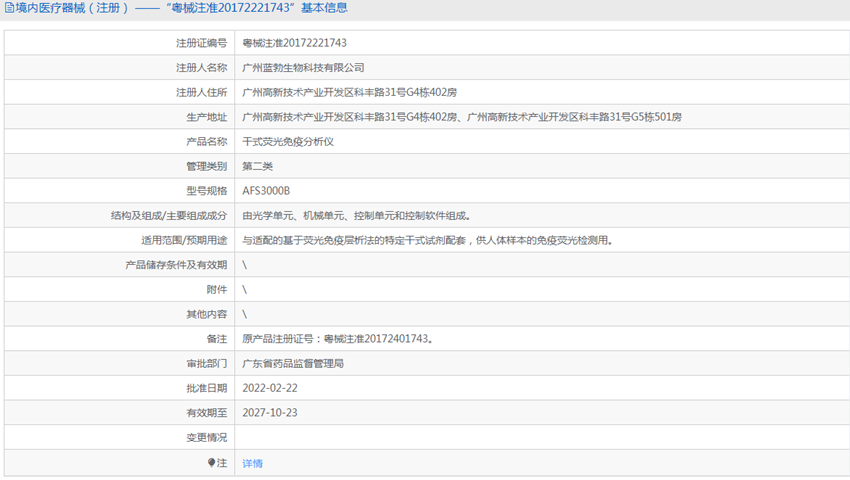Select product name '干式荧光免疫分析仪'
Screen dimensions: 850x480
[288, 142]
